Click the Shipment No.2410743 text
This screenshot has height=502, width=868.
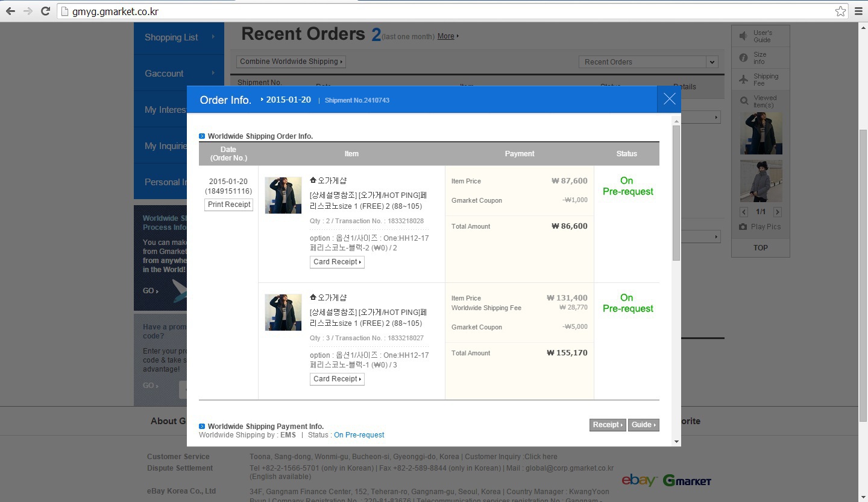[357, 100]
